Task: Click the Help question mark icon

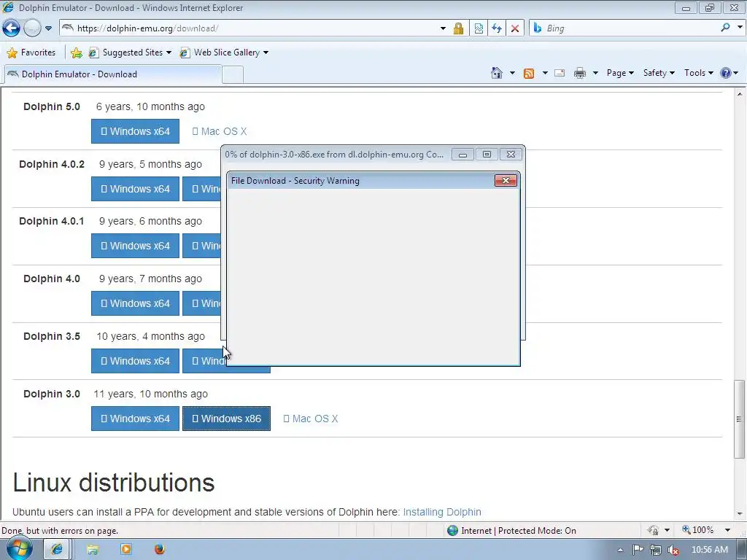Action: [x=726, y=73]
